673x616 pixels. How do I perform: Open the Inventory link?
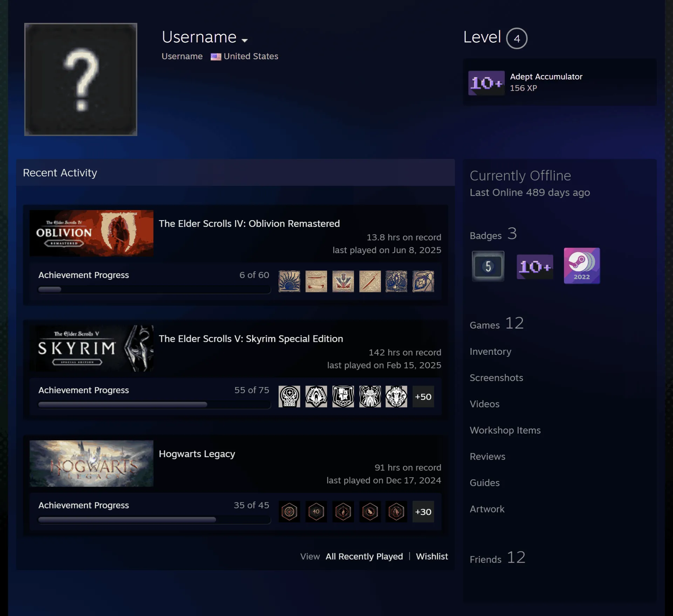coord(490,352)
